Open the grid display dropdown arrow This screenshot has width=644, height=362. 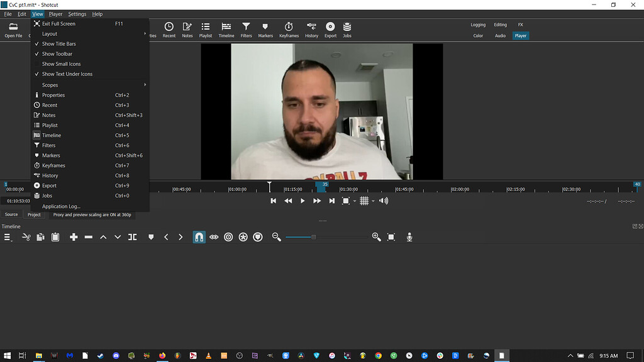pos(373,201)
